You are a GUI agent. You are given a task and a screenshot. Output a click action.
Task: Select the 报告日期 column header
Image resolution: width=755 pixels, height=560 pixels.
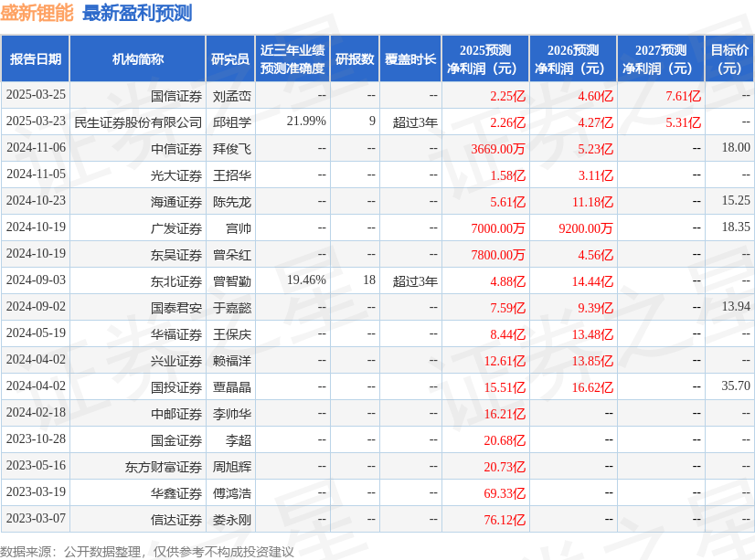[36, 58]
